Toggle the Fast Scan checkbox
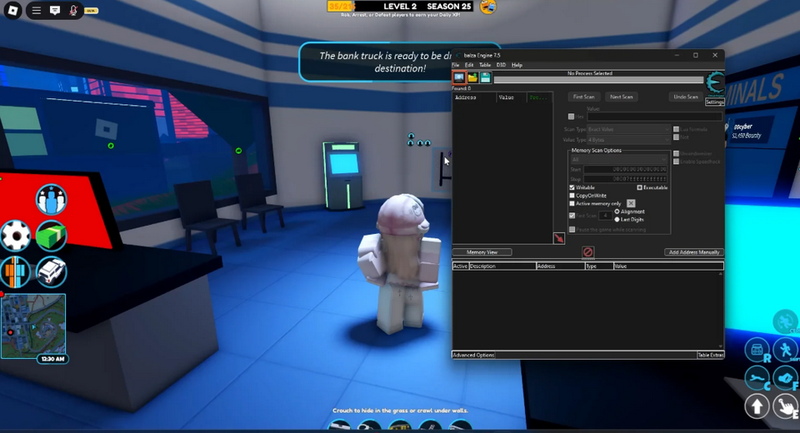The height and width of the screenshot is (433, 800). (572, 215)
